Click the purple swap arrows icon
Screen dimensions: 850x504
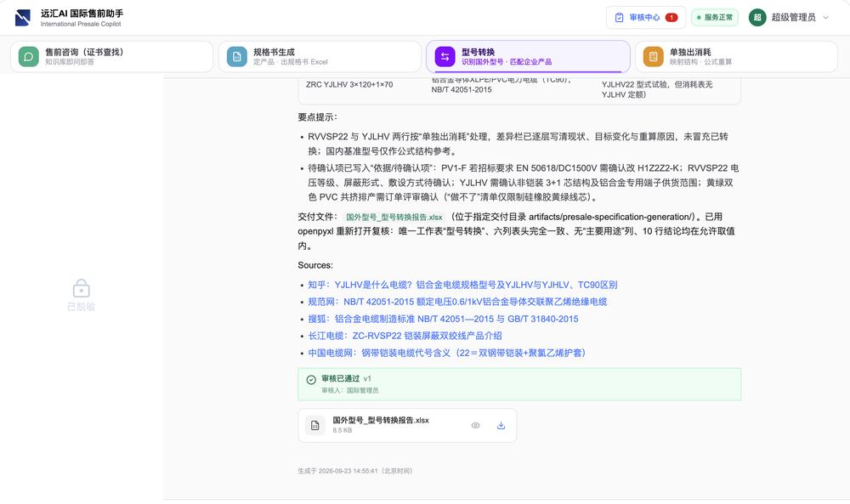click(x=445, y=56)
